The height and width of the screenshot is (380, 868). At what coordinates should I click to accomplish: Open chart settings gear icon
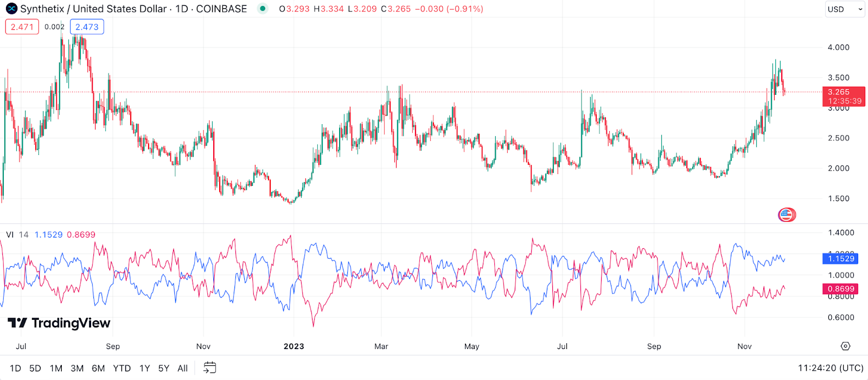[x=845, y=346]
